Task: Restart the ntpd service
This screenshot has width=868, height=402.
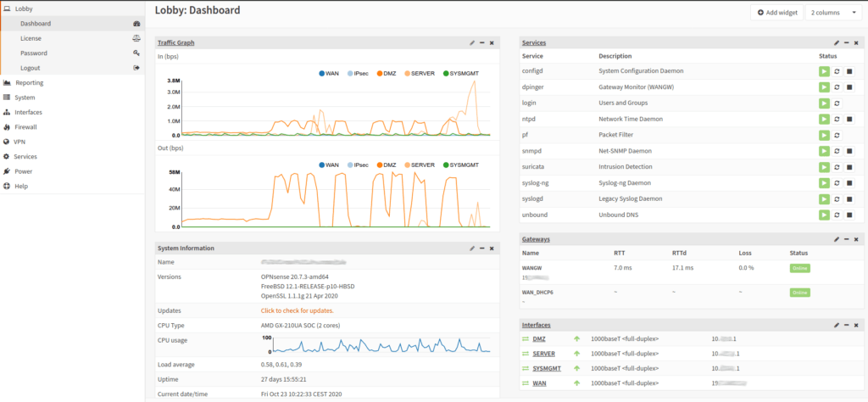Action: pos(837,119)
